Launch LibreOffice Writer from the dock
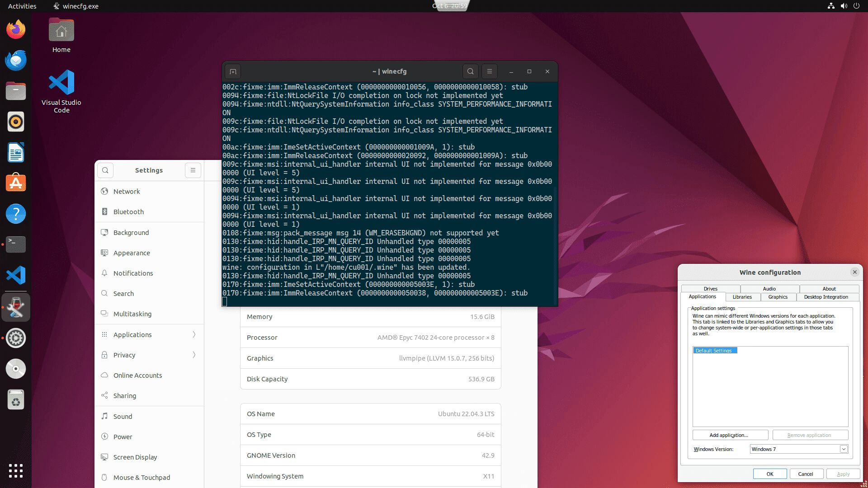Screen dimensions: 868x488 tap(16, 153)
